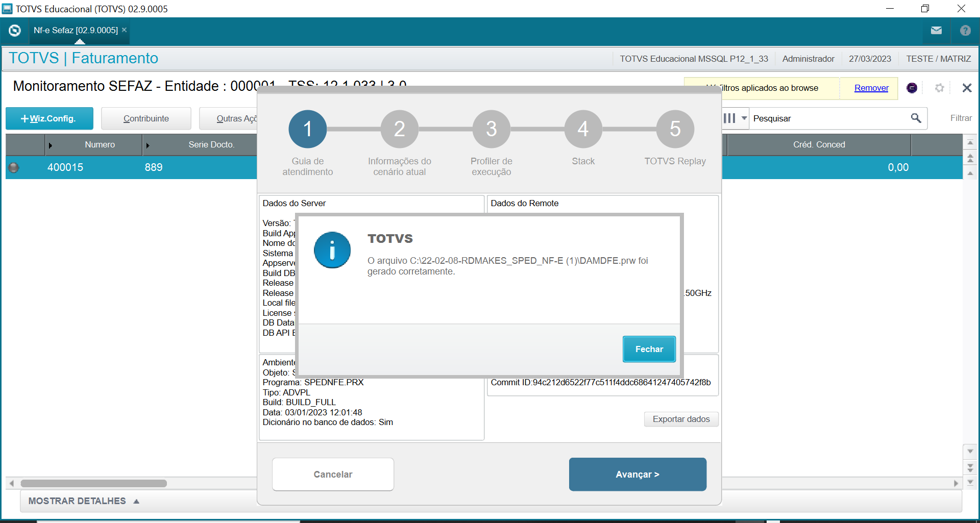Open the mail envelope icon
The height and width of the screenshot is (523, 980).
tap(936, 31)
